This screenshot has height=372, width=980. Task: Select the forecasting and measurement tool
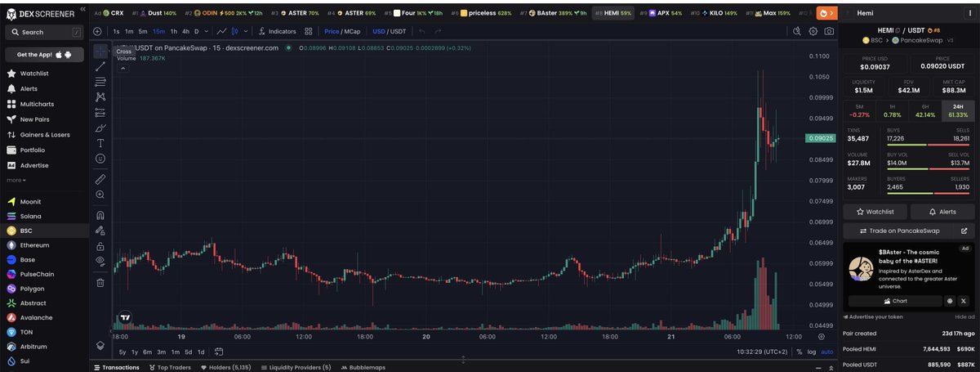[x=100, y=113]
